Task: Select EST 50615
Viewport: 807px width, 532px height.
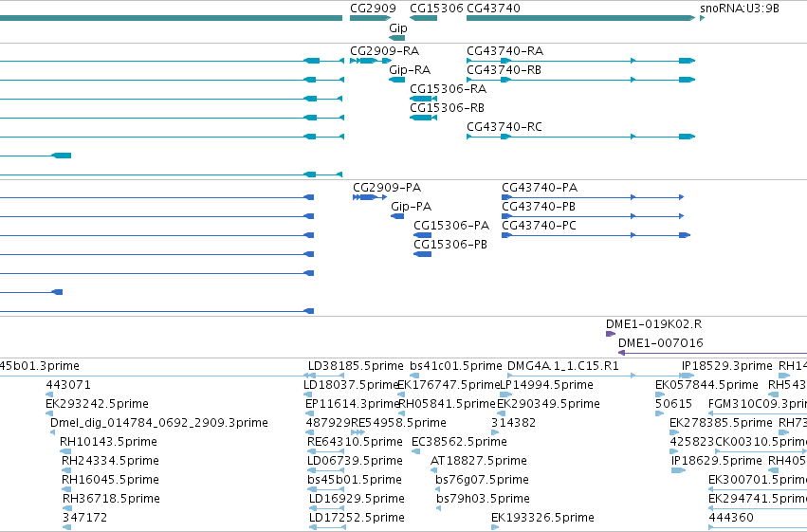Action: click(x=673, y=404)
